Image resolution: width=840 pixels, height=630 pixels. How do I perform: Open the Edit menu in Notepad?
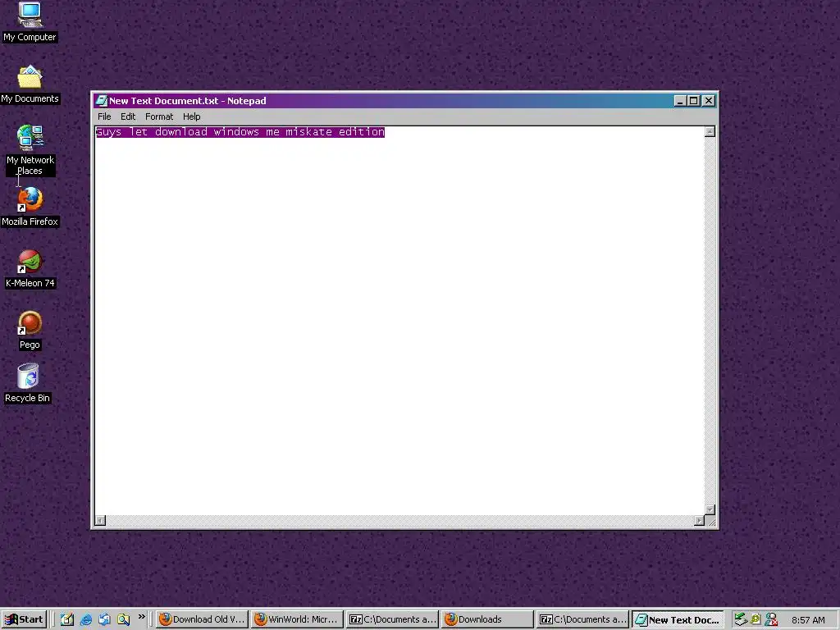pos(127,116)
